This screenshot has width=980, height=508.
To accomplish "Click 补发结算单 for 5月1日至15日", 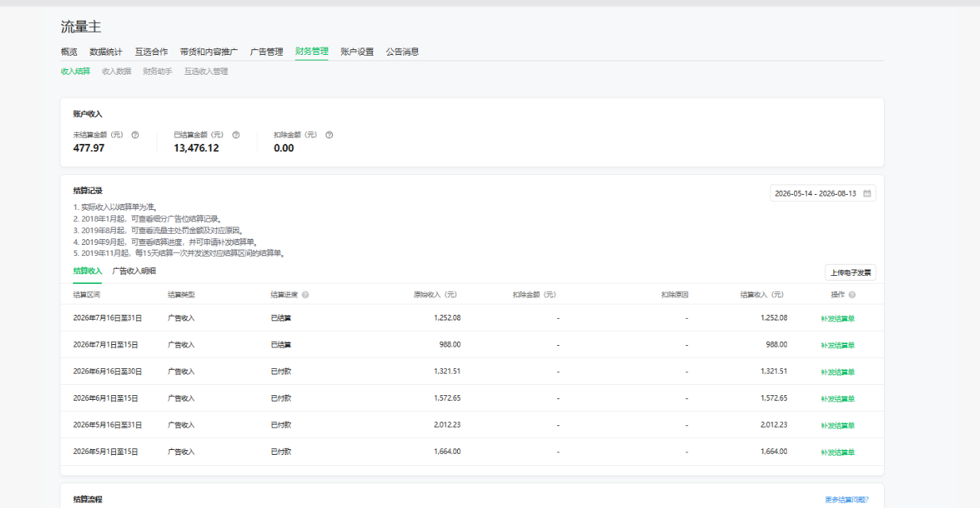I will pyautogui.click(x=838, y=452).
